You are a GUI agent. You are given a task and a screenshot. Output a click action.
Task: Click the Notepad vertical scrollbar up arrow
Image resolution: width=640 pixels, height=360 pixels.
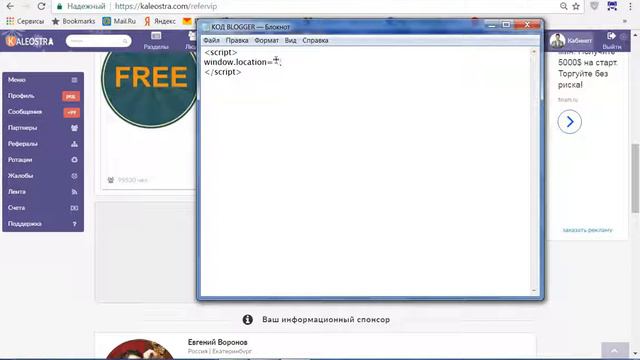click(534, 52)
